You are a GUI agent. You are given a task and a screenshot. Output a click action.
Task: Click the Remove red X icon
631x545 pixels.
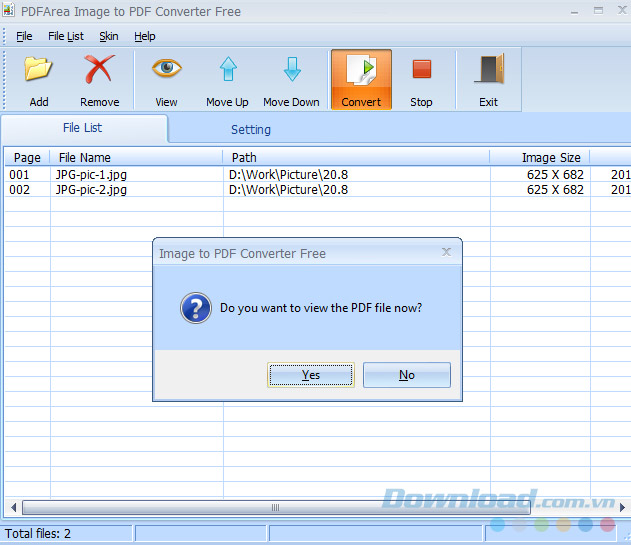[x=99, y=69]
